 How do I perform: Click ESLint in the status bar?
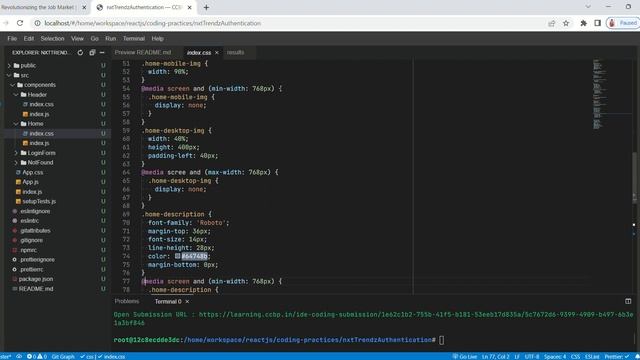(x=592, y=357)
